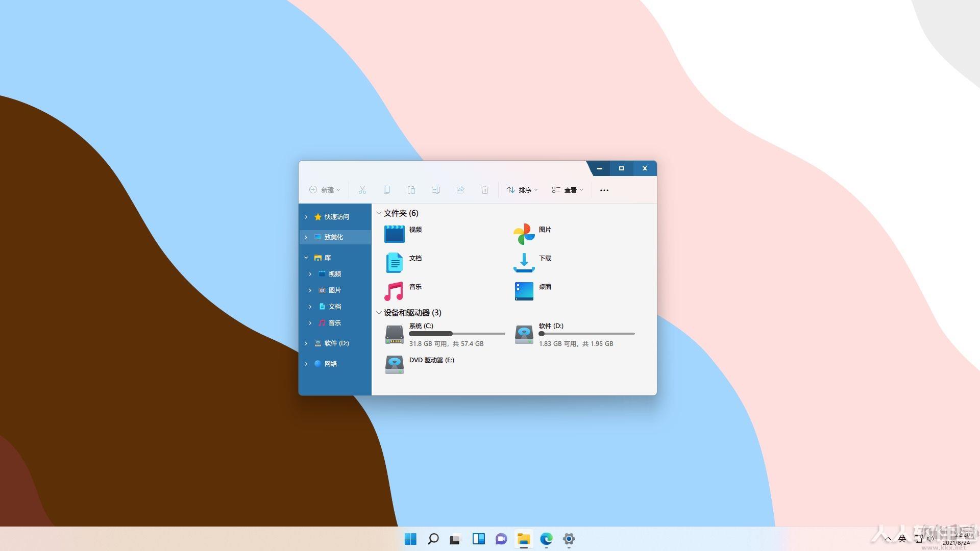Close the File Explorer window
Screen dimensions: 980x551
[645, 168]
